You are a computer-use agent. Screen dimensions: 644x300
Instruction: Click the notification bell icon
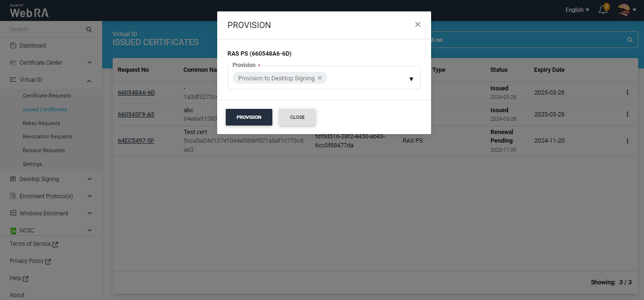pos(603,10)
